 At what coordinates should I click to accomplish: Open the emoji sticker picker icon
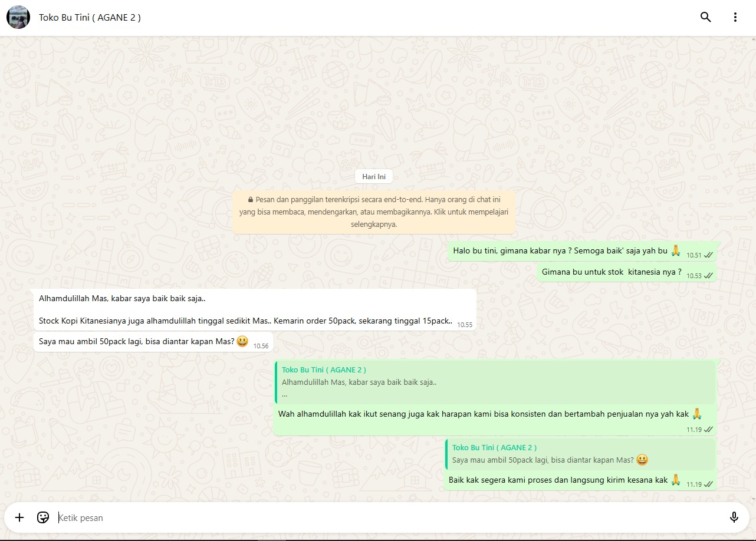tap(43, 517)
